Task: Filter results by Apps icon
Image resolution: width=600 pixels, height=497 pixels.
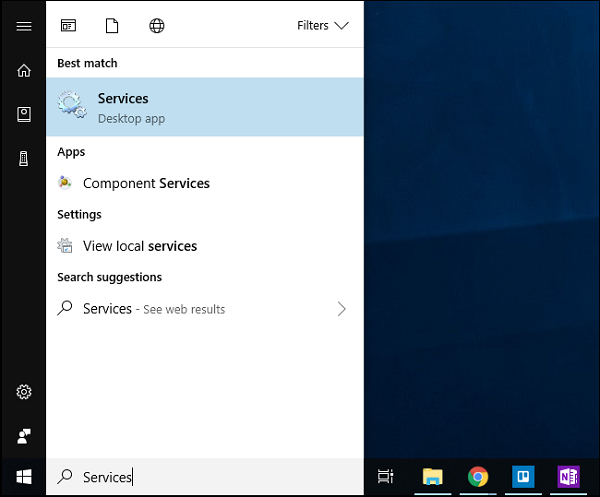Action: tap(69, 26)
